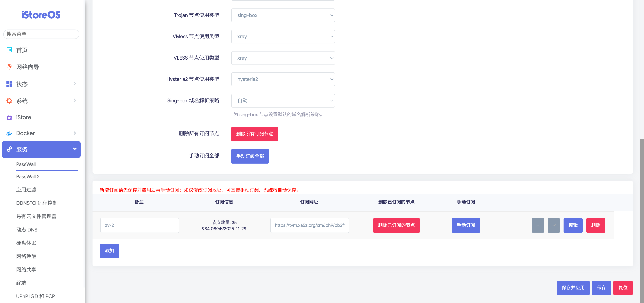Open Sing-box 域名解析策略 dropdown

(x=283, y=101)
